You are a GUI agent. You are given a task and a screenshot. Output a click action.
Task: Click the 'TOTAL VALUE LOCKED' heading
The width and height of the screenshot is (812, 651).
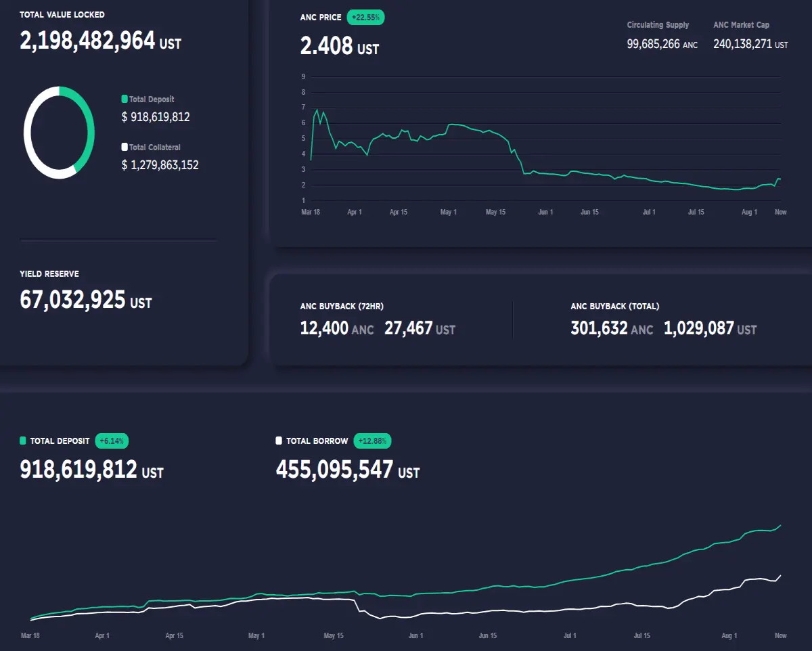tap(62, 14)
